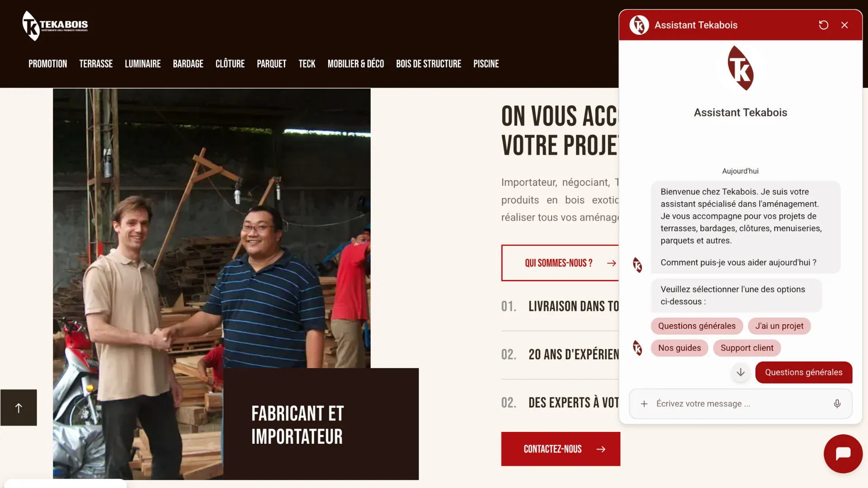
Task: Click the back-to-top arrow button
Action: (19, 408)
